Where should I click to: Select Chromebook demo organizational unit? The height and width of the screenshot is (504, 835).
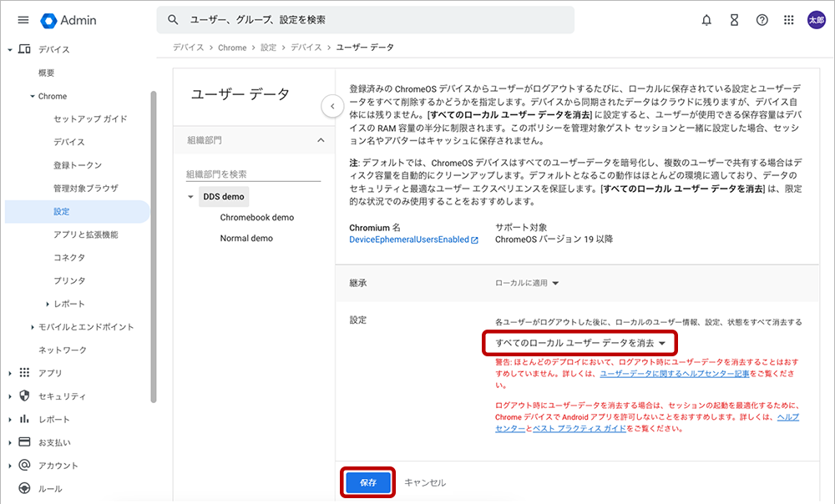click(256, 218)
